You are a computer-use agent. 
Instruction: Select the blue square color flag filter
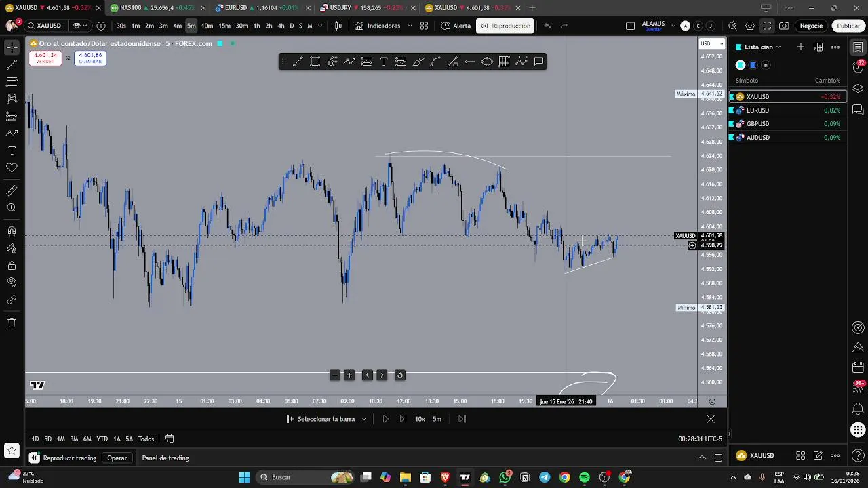point(753,65)
